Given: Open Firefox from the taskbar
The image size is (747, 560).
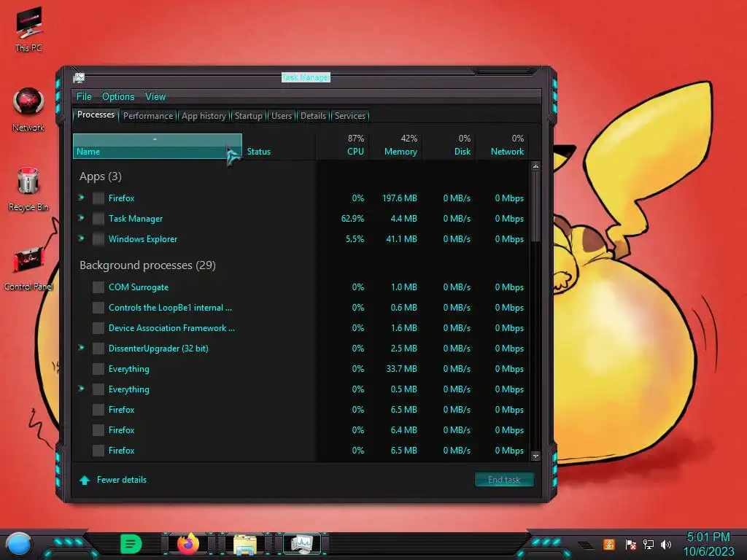Looking at the screenshot, I should (188, 544).
